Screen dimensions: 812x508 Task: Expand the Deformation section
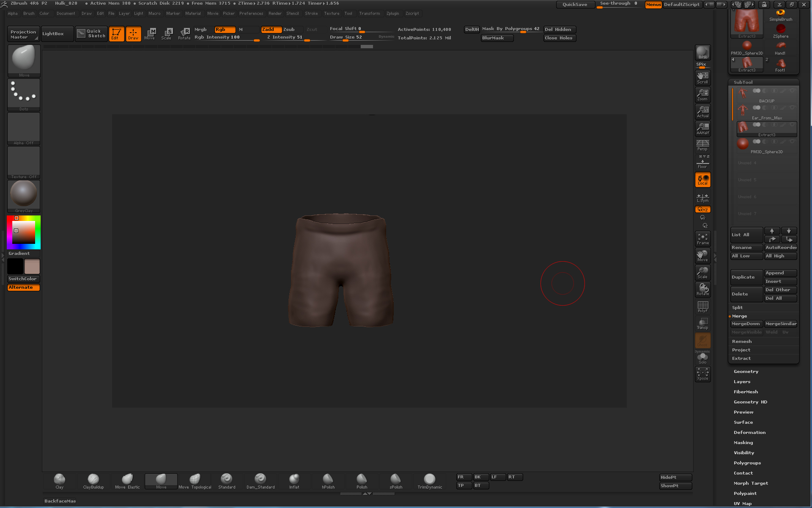pyautogui.click(x=749, y=433)
